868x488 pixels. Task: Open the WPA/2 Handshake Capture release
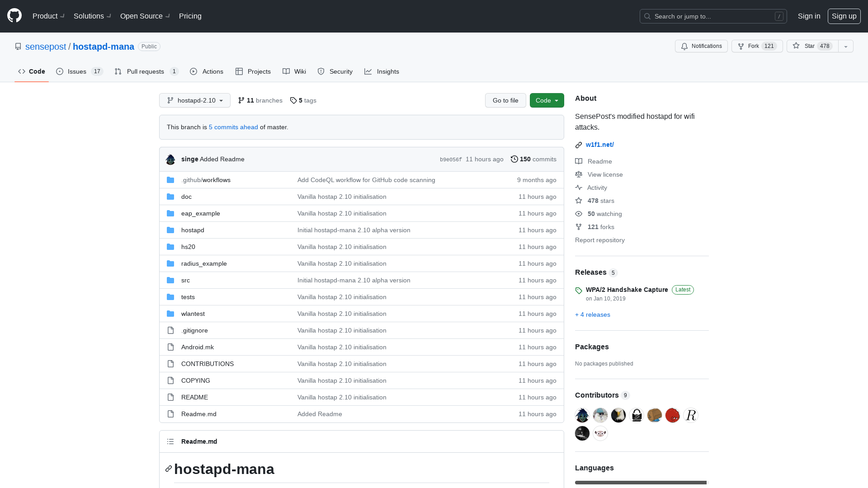coord(627,290)
